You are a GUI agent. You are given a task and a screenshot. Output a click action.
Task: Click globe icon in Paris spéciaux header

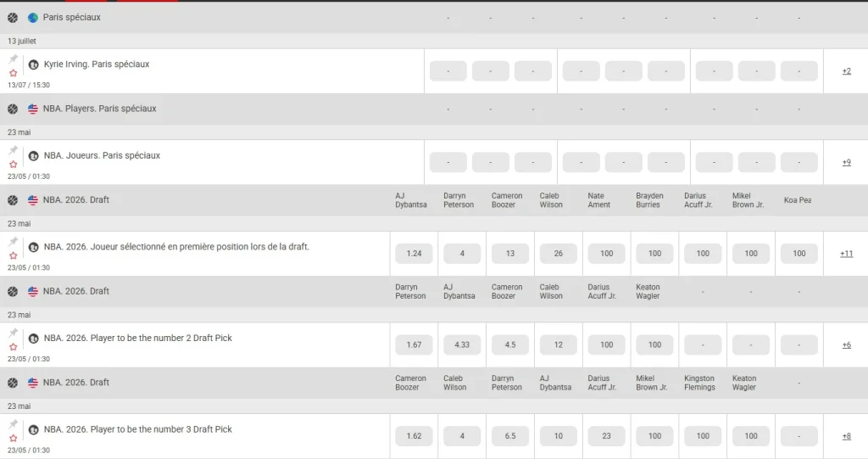(x=33, y=18)
